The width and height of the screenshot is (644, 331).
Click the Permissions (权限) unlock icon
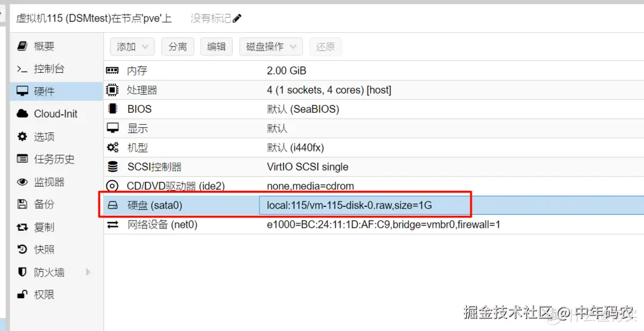tap(22, 295)
